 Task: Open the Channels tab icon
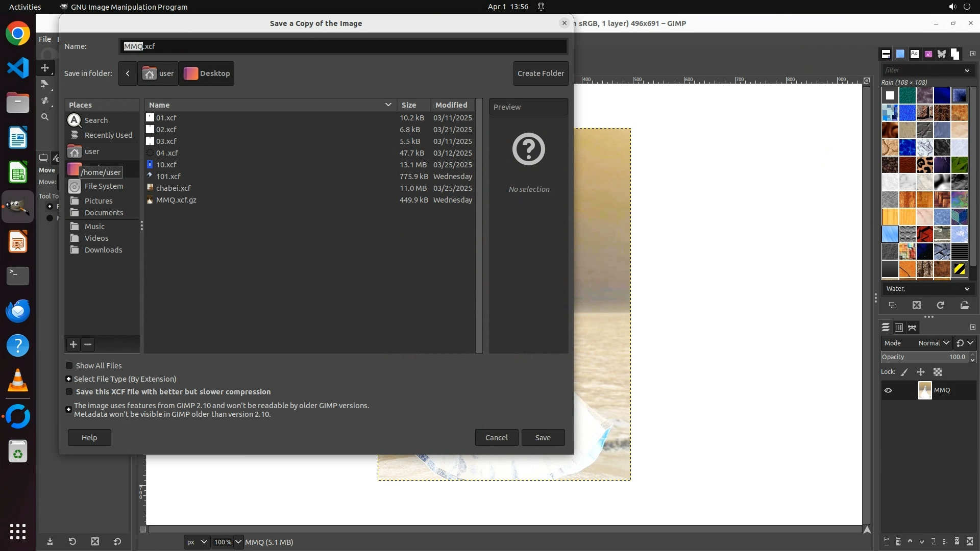(899, 328)
